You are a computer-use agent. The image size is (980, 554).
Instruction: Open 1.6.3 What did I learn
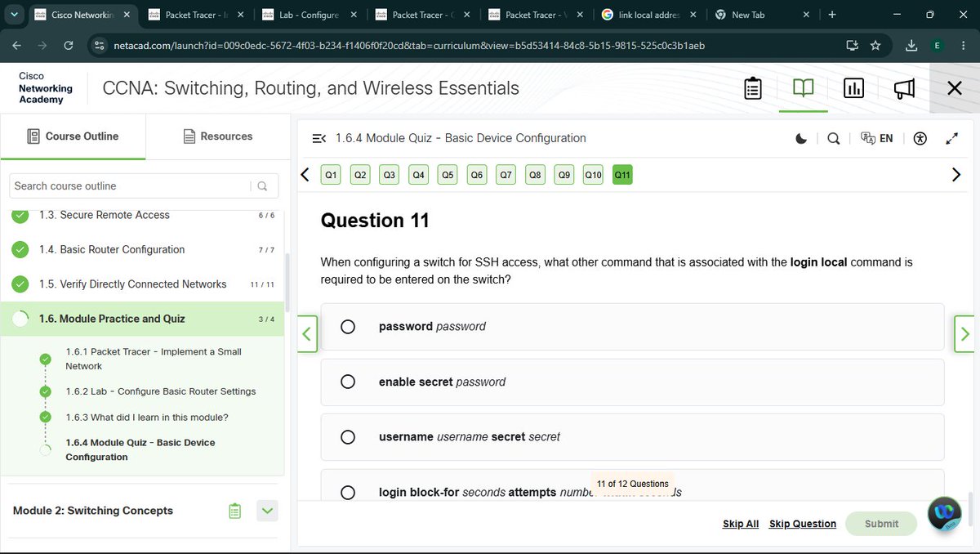click(x=147, y=418)
